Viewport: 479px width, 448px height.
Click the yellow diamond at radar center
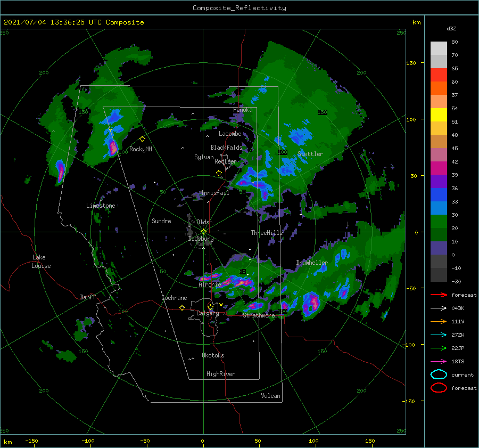click(203, 232)
